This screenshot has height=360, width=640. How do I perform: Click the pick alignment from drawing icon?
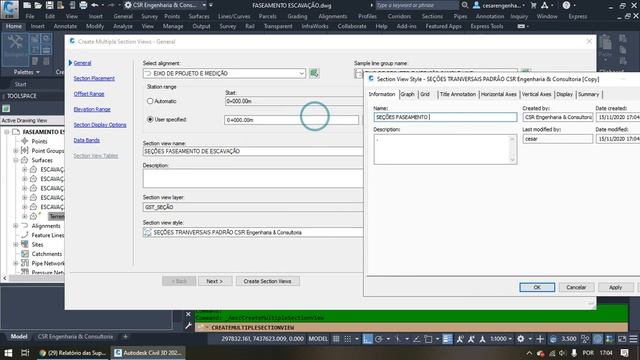(314, 73)
